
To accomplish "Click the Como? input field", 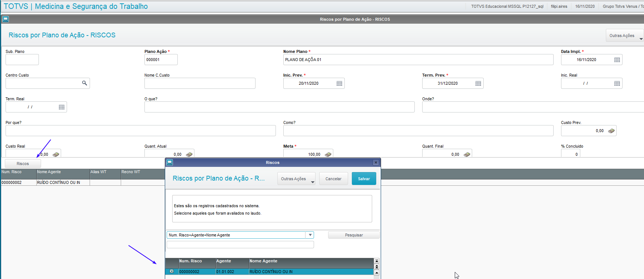I will tap(418, 131).
